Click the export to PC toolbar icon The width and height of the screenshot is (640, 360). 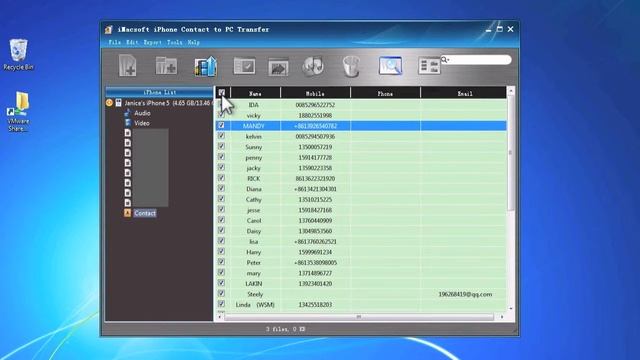pos(205,66)
